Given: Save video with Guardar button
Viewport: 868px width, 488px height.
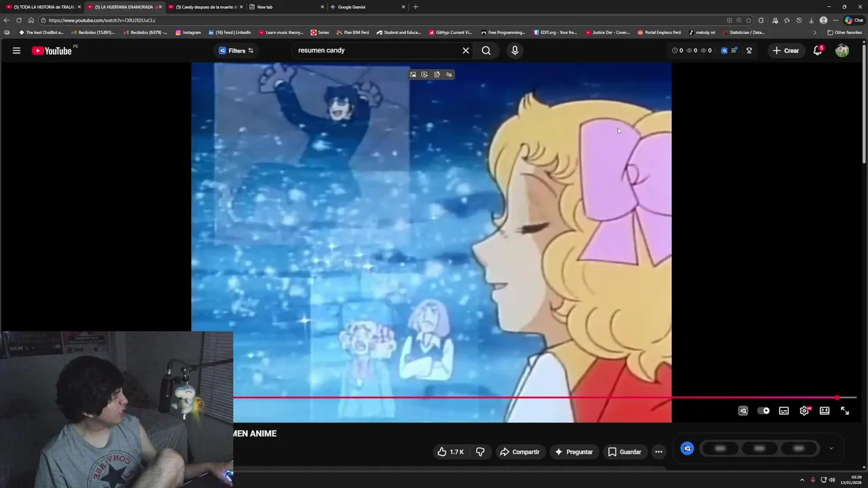Looking at the screenshot, I should tap(625, 452).
